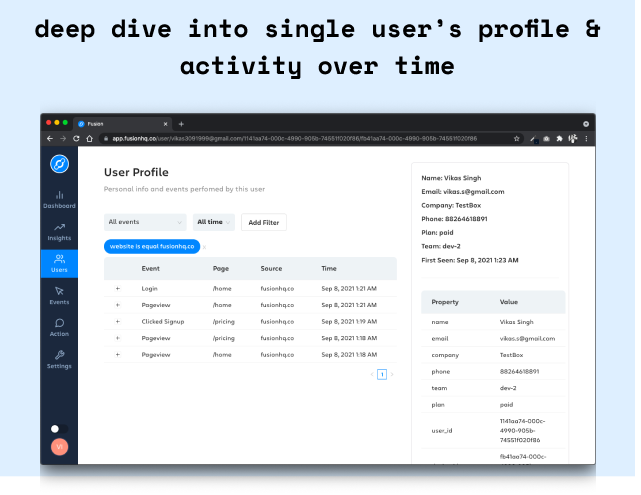Click the Value column header
This screenshot has height=495, width=641.
(x=509, y=302)
